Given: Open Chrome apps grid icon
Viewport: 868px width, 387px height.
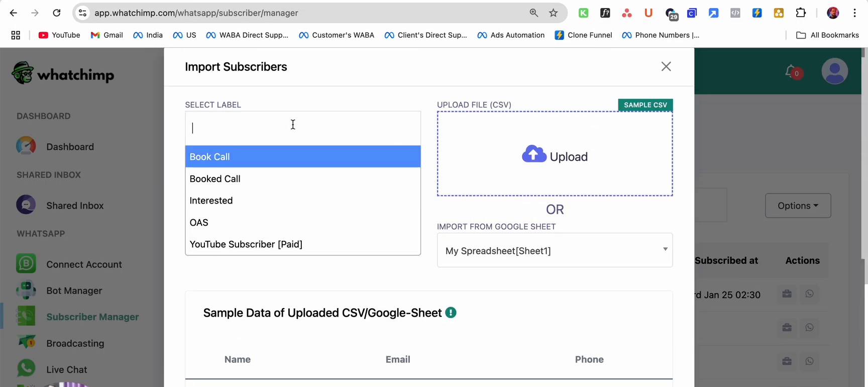Looking at the screenshot, I should [16, 35].
